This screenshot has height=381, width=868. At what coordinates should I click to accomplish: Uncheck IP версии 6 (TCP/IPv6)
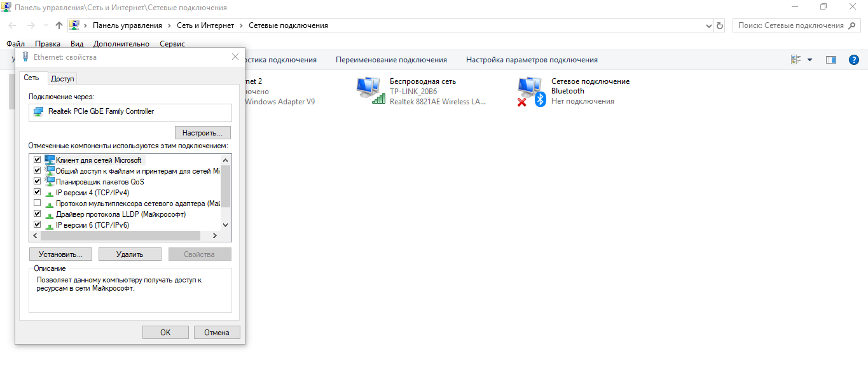37,225
